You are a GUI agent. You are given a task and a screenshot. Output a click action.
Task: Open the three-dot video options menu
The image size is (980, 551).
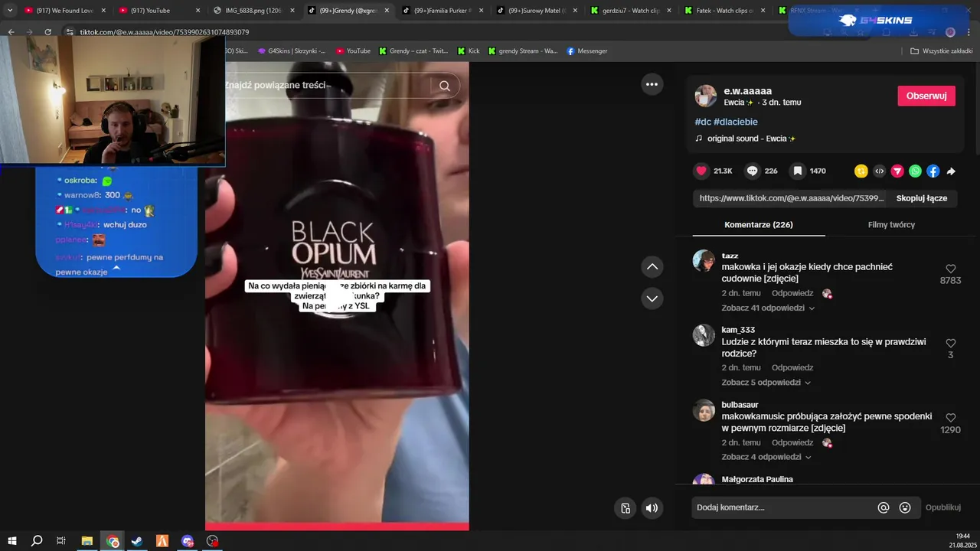[x=652, y=85]
